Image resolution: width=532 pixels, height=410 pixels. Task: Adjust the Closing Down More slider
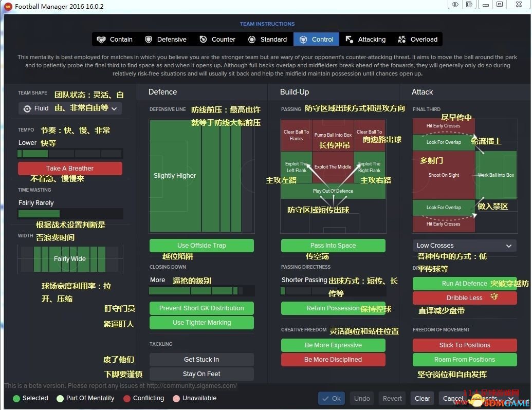coord(201,291)
